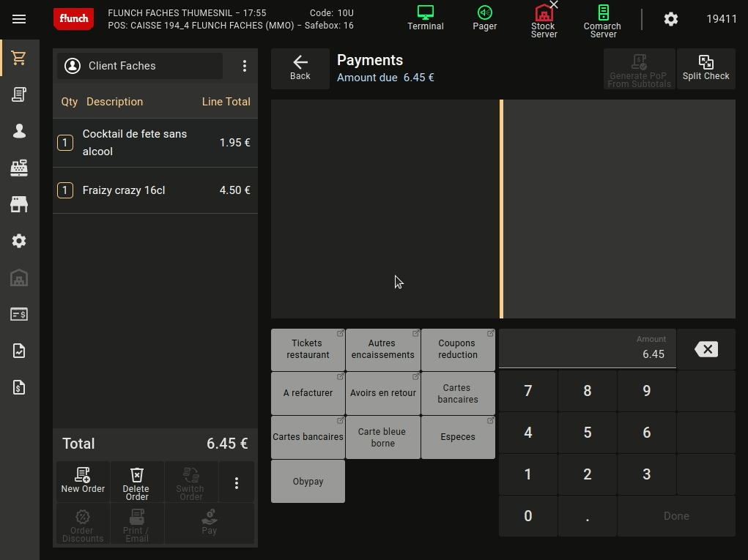748x560 pixels.
Task: Go back from Payments screen
Action: (300, 68)
